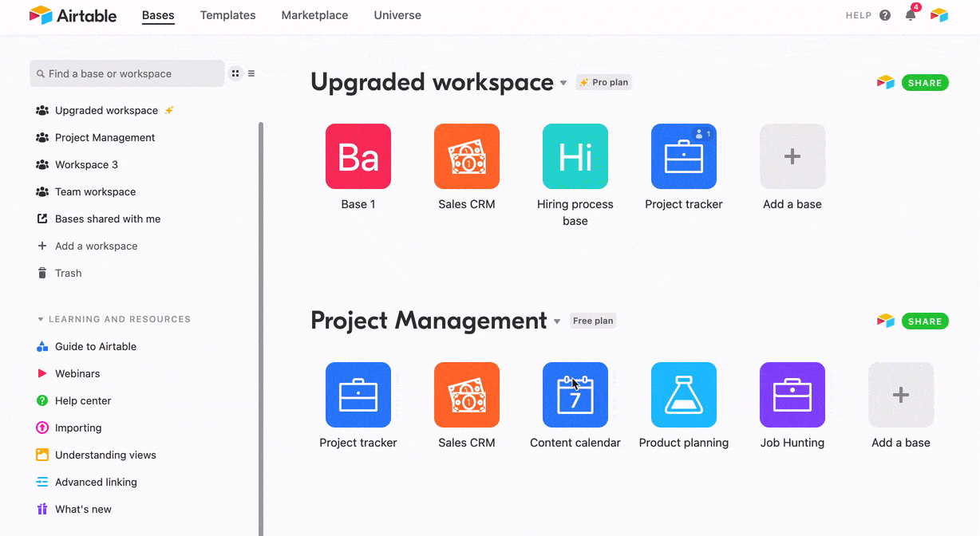This screenshot has width=980, height=536.
Task: Go to the Templates tab
Action: 227,15
